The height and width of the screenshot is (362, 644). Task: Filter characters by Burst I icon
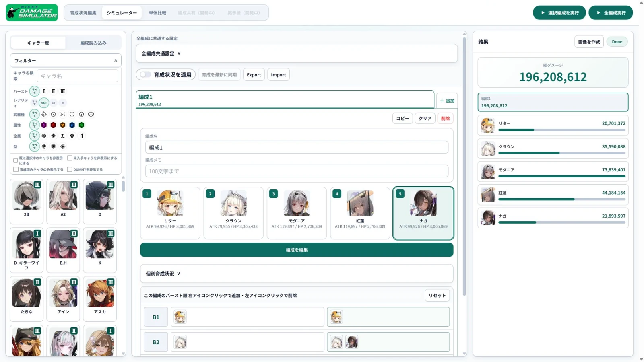(x=44, y=91)
